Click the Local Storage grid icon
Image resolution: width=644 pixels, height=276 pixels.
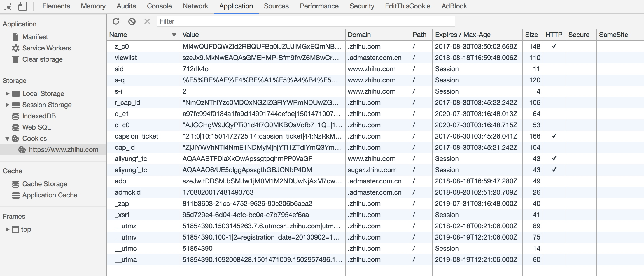(16, 94)
